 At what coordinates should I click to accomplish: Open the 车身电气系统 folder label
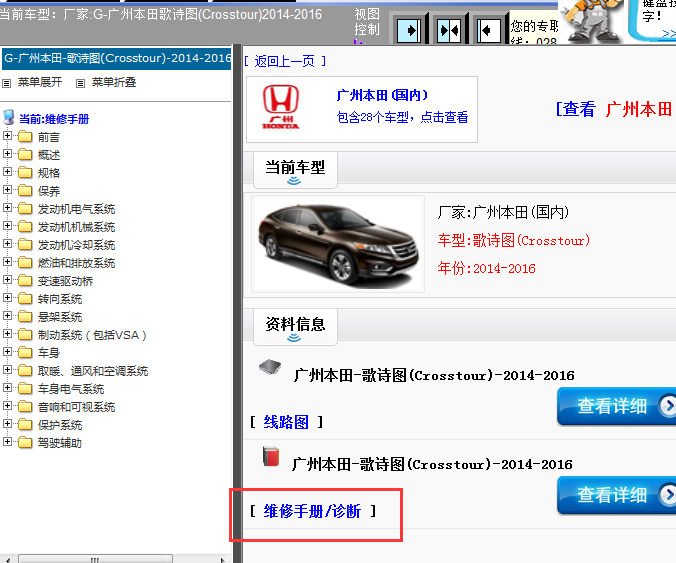pos(71,389)
